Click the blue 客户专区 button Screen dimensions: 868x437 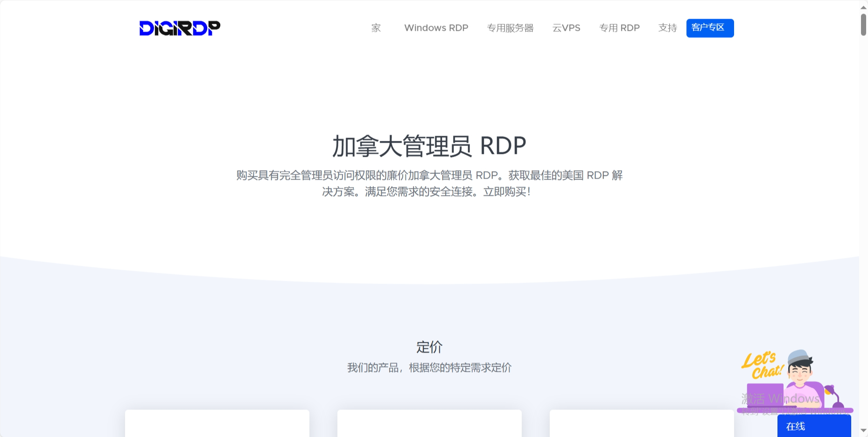[709, 28]
